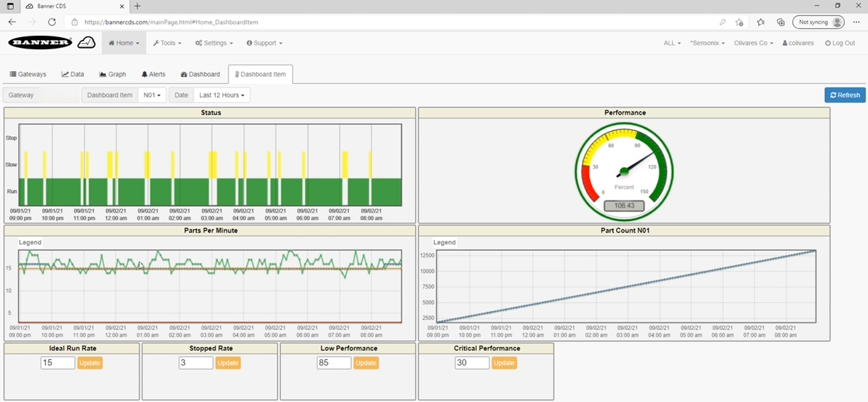
Task: Switch to the Gateways tab
Action: point(28,74)
